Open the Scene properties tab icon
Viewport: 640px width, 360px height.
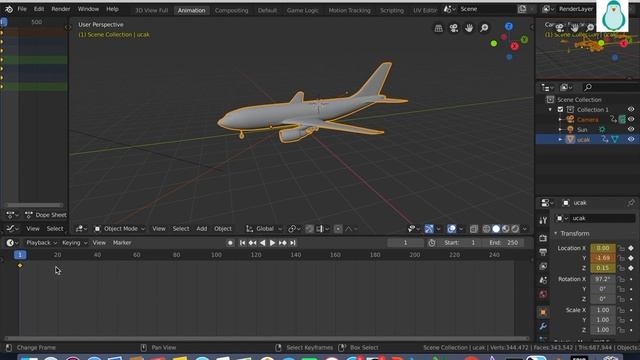(x=543, y=280)
